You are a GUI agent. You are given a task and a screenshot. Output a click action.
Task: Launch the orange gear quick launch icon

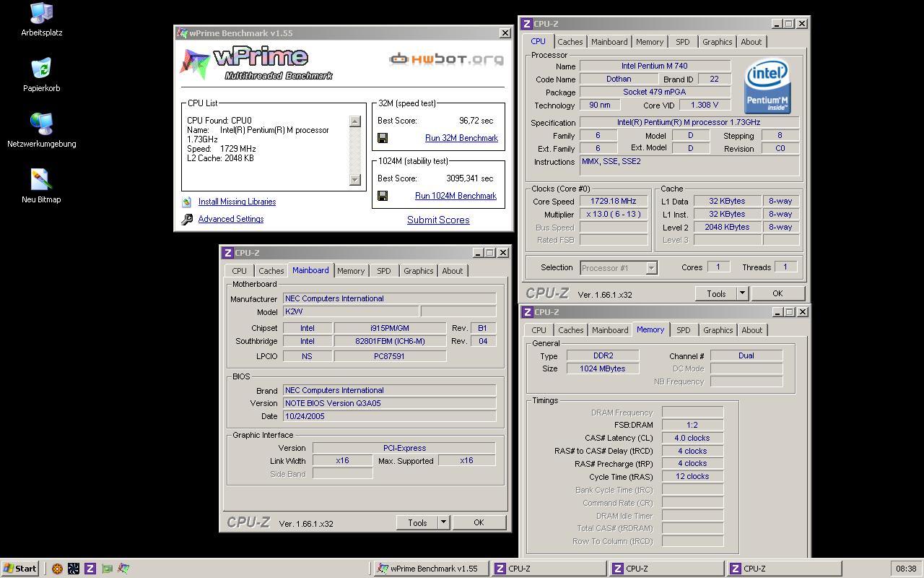(x=57, y=569)
